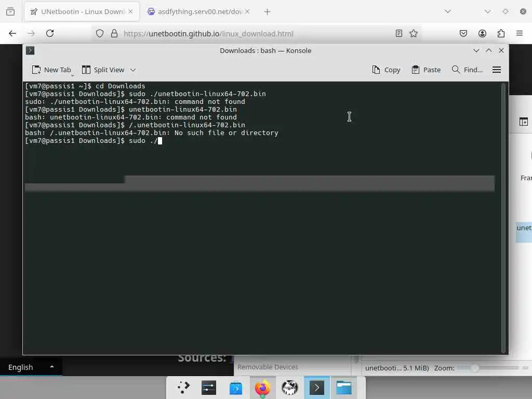Click the Firefox tracking protection shield icon
The height and width of the screenshot is (399, 532).
(x=99, y=33)
